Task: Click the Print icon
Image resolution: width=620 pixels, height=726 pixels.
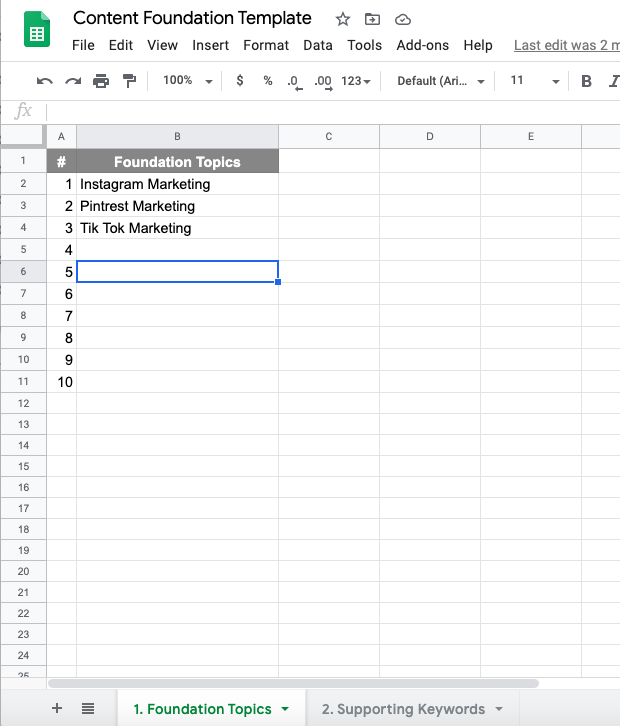Action: coord(101,81)
